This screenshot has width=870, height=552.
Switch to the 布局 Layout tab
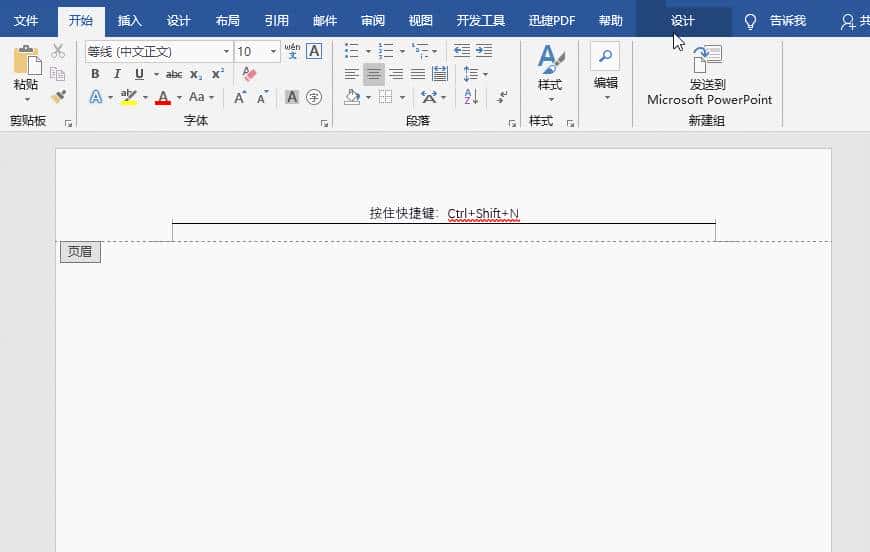(227, 21)
